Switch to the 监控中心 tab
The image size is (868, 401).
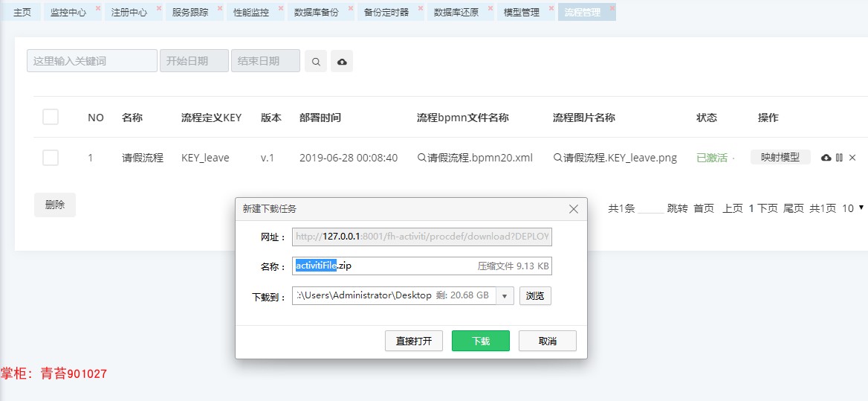[68, 12]
